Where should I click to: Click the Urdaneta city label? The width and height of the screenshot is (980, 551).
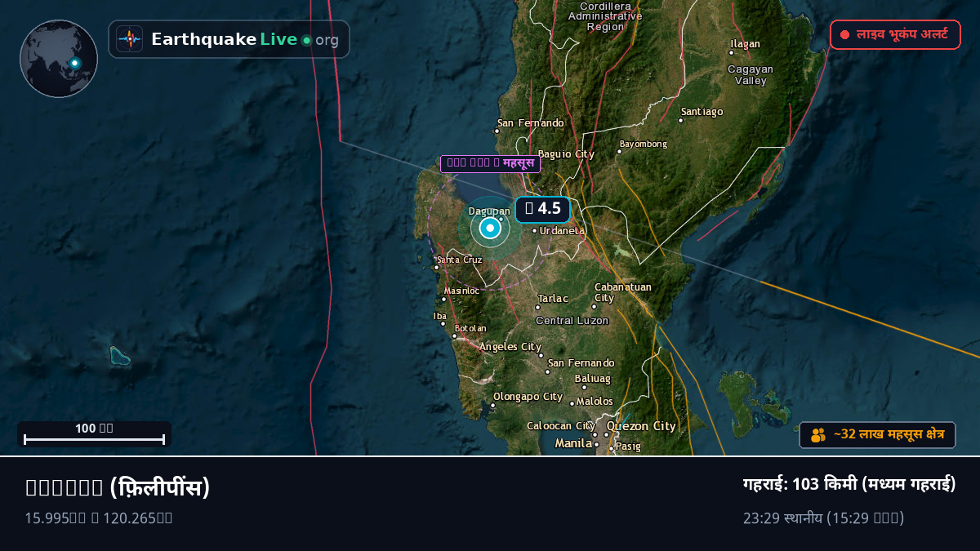[x=563, y=230]
